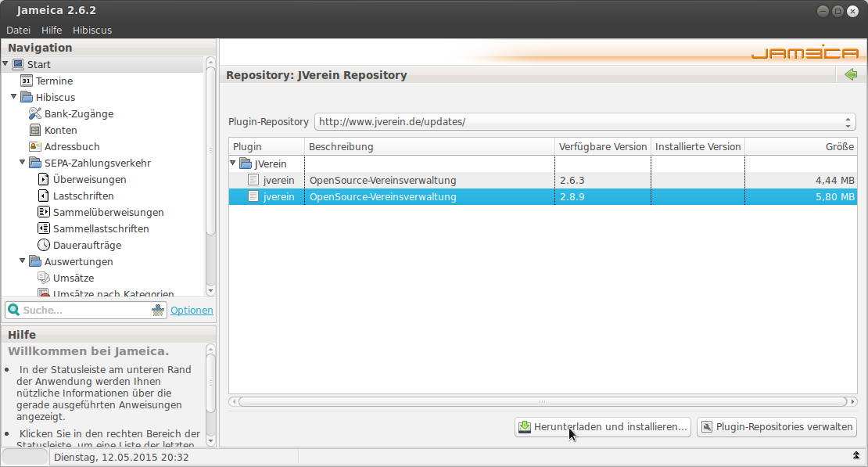Click the Start computer icon in navigation
This screenshot has width=868, height=467.
[x=18, y=64]
